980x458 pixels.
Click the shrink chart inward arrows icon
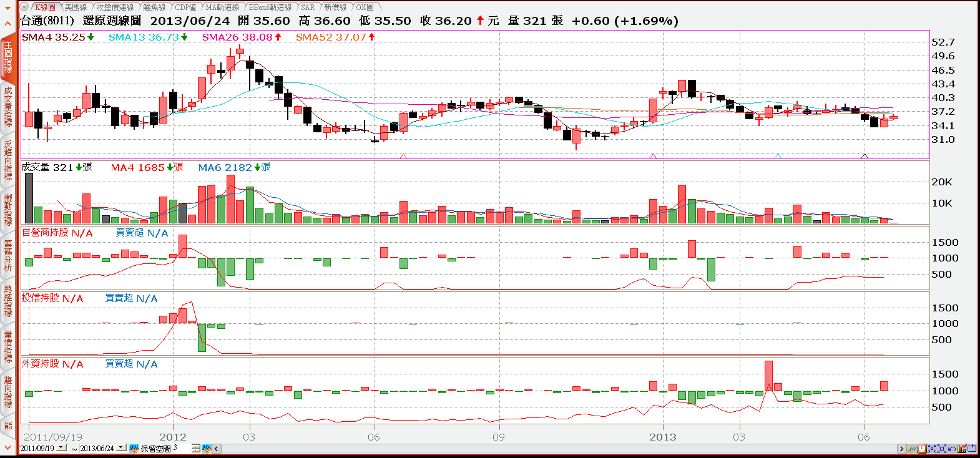(x=932, y=449)
